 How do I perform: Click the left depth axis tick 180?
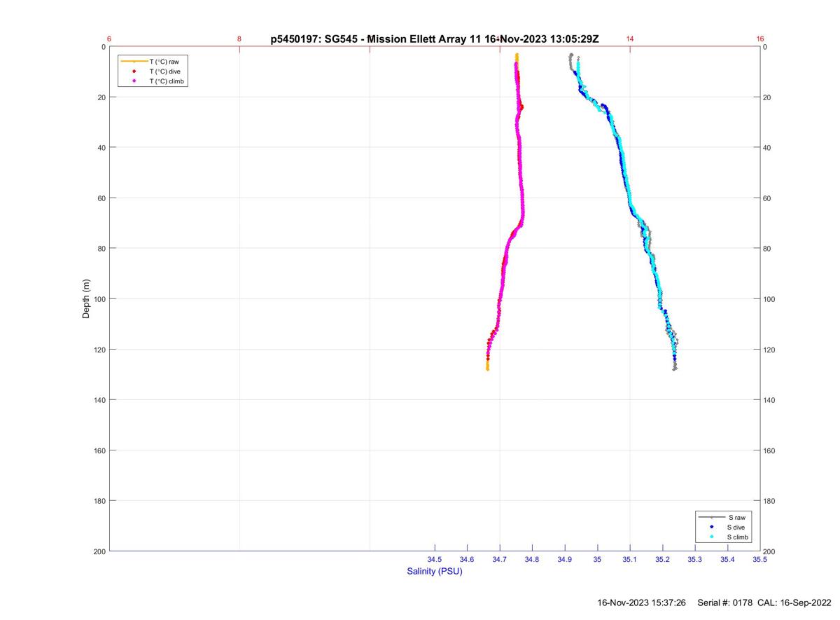pos(99,501)
